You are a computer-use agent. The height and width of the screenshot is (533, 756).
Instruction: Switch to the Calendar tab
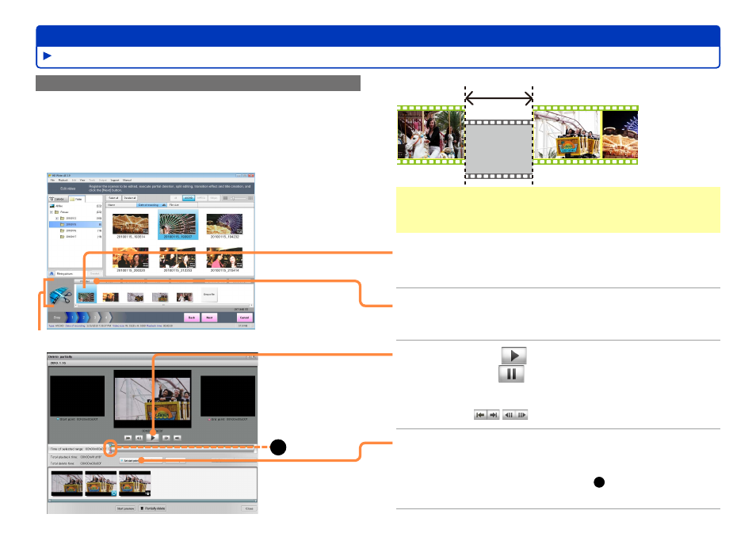click(x=57, y=199)
